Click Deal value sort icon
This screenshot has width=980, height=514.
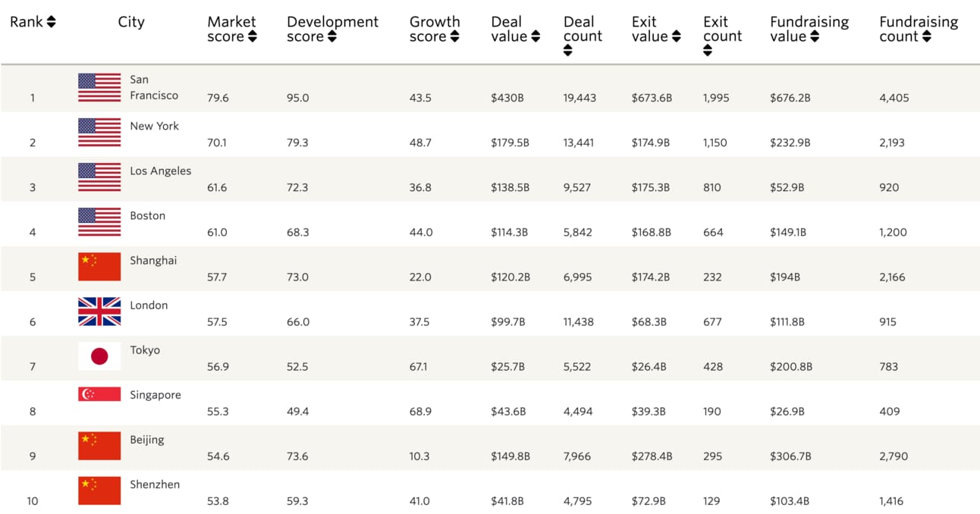(x=536, y=36)
